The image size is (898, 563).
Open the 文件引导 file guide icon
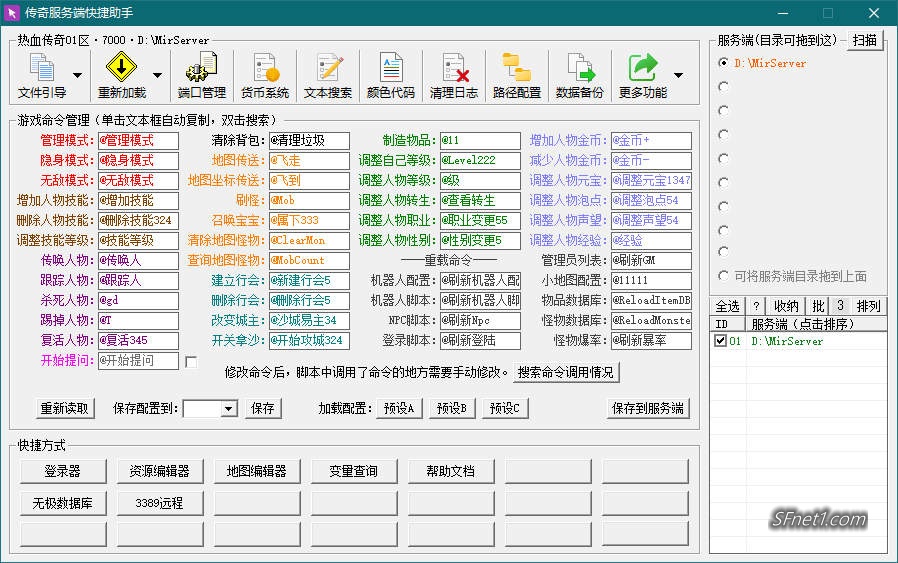[x=42, y=76]
